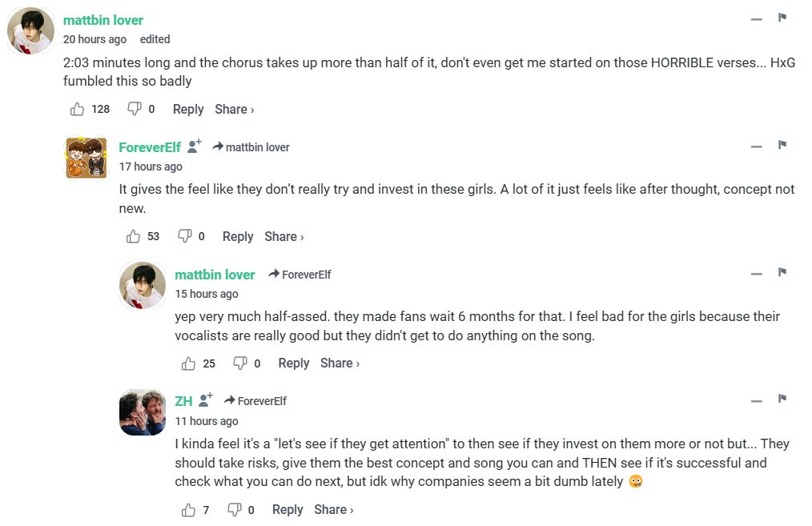The image size is (812, 526).
Task: Reply to mattbin lover's top comment
Action: coord(188,110)
